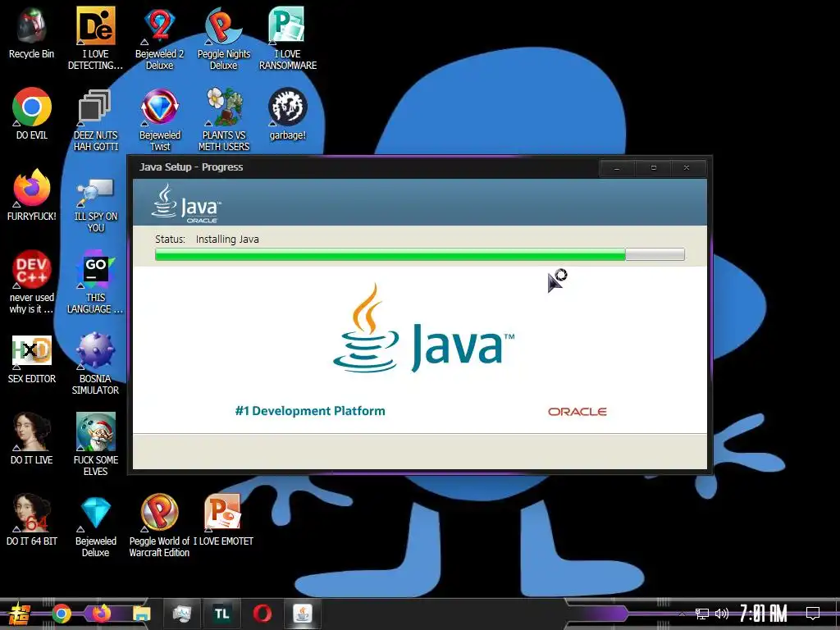The height and width of the screenshot is (630, 840).
Task: Open the 'ILL SPY ON YOU' shortcut
Action: pyautogui.click(x=95, y=206)
